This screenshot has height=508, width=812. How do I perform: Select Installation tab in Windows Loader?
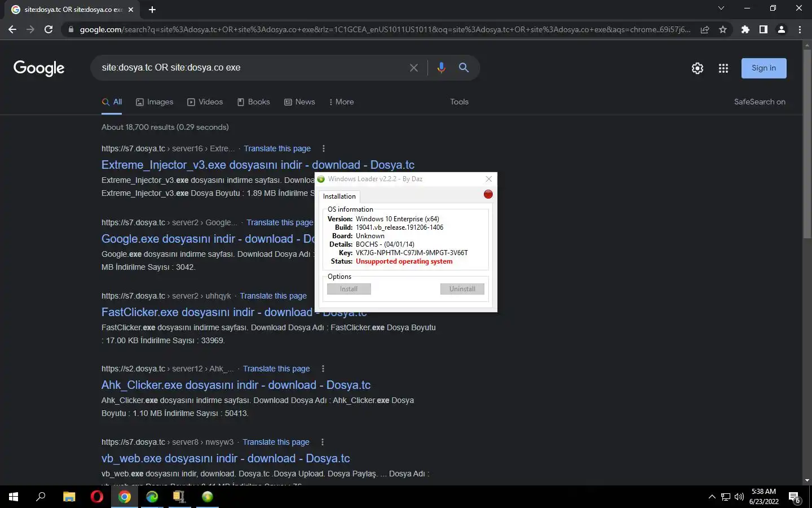click(339, 196)
